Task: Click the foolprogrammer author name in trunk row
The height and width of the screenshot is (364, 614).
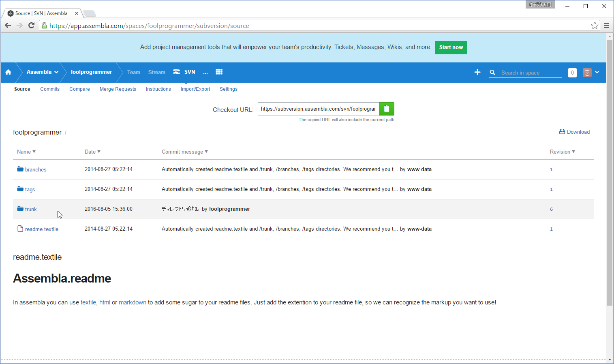Action: click(x=229, y=209)
